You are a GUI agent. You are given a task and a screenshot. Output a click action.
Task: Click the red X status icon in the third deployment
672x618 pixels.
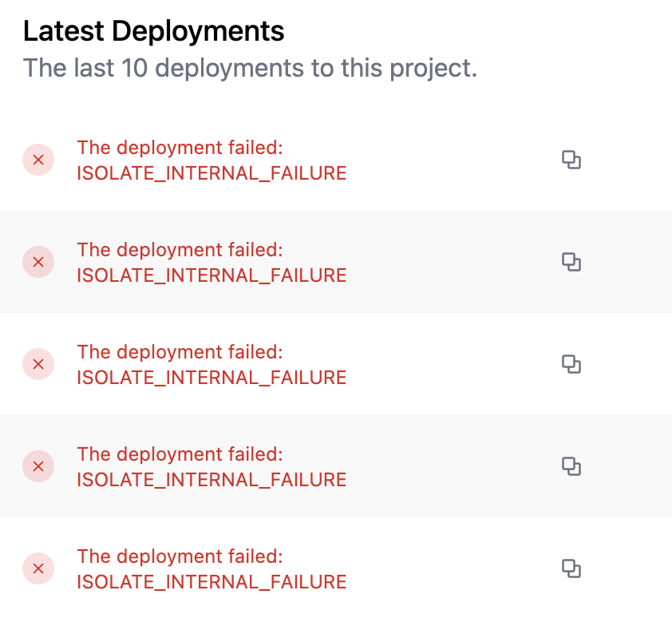38,364
